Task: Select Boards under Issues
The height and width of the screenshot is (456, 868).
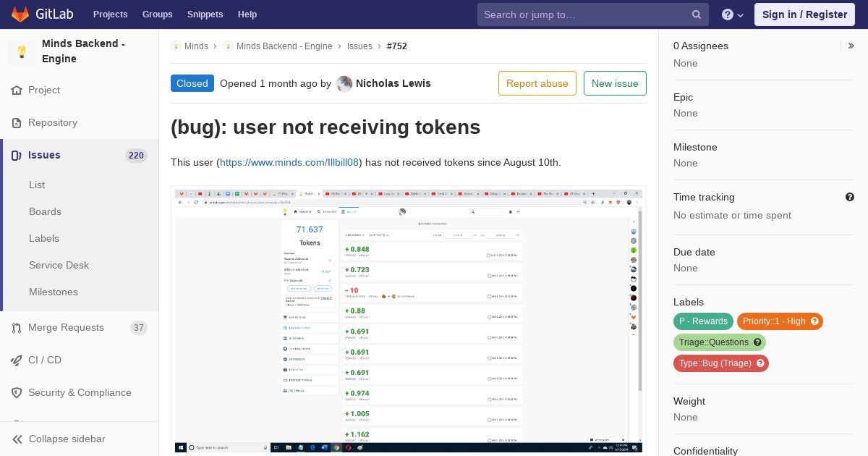Action: 45,212
